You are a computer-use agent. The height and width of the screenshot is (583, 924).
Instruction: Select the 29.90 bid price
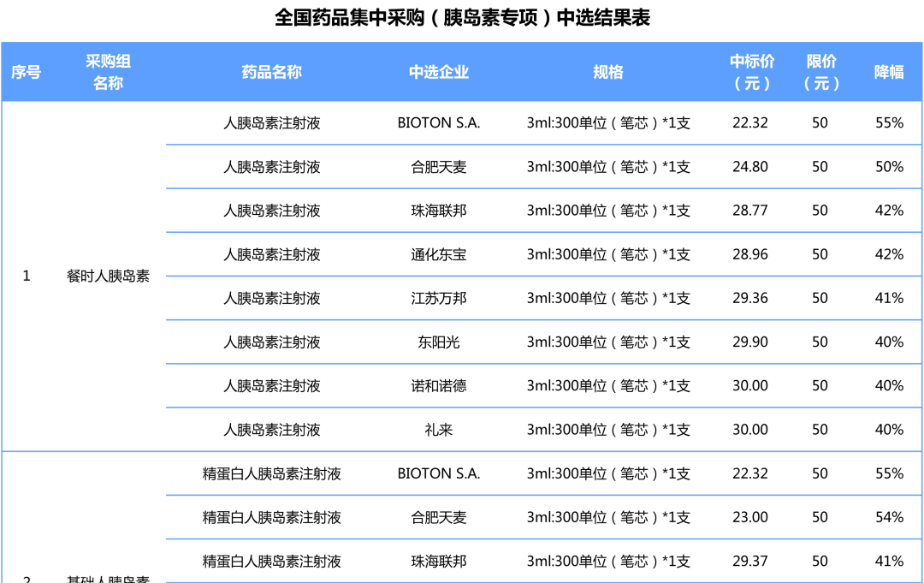tap(750, 342)
